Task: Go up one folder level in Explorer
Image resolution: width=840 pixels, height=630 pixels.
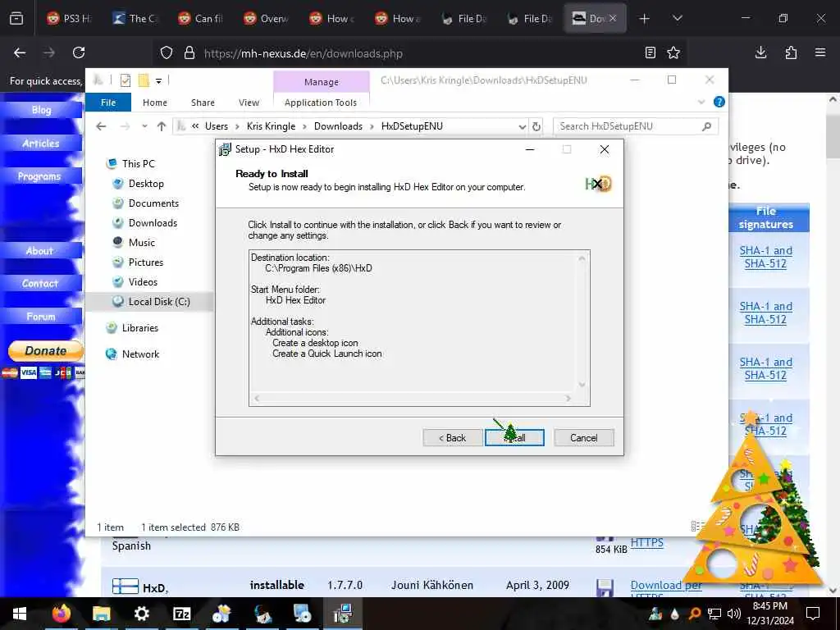Action: pyautogui.click(x=162, y=126)
